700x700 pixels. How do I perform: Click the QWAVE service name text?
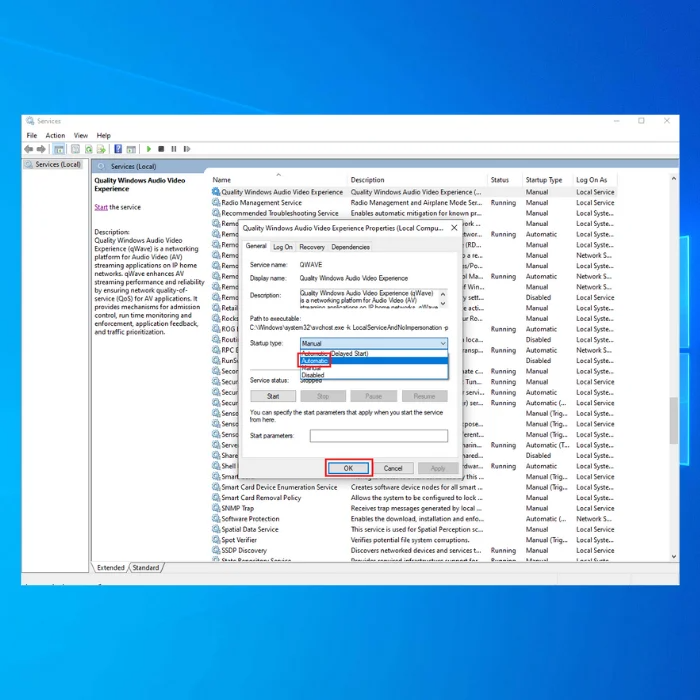(x=311, y=265)
